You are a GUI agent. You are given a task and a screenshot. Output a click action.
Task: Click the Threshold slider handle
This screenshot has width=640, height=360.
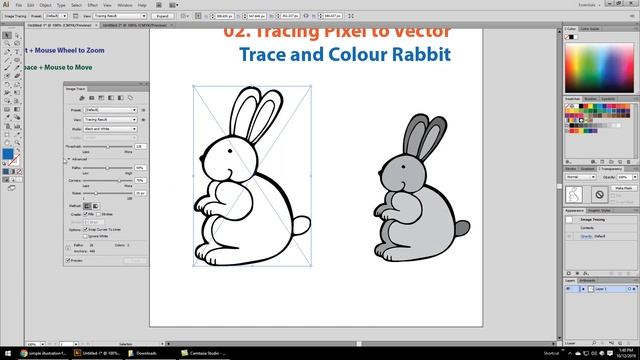tap(108, 146)
